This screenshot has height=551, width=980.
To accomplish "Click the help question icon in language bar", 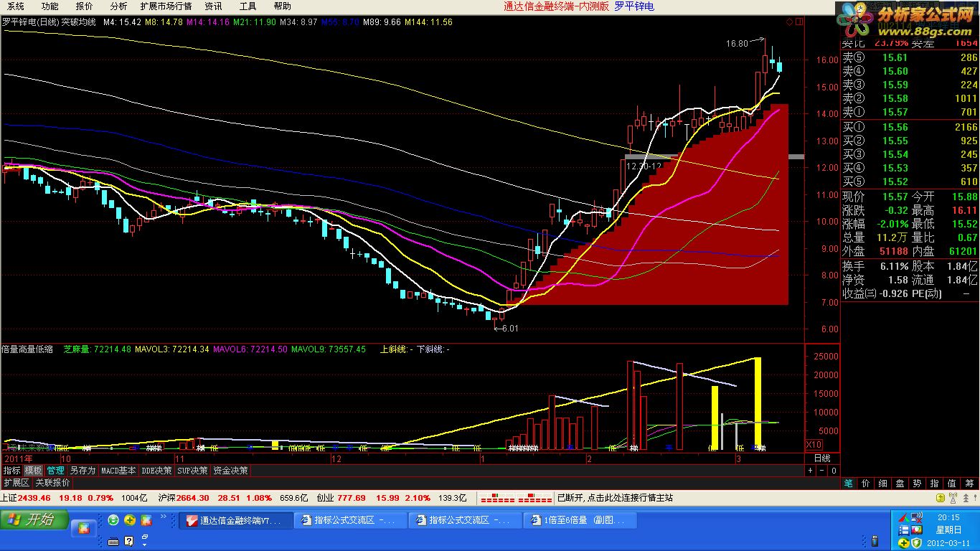I will coord(129,541).
